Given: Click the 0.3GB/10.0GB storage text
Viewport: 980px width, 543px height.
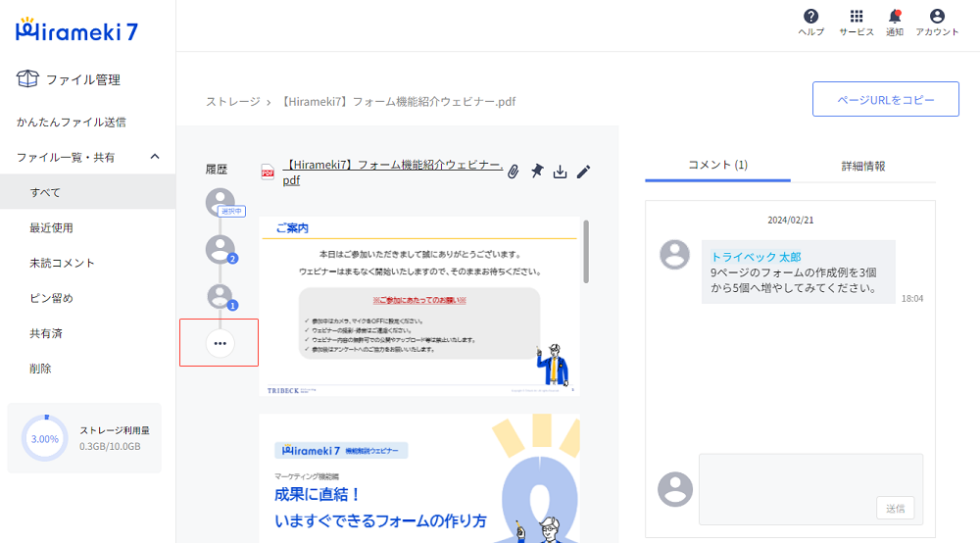Looking at the screenshot, I should click(x=110, y=446).
